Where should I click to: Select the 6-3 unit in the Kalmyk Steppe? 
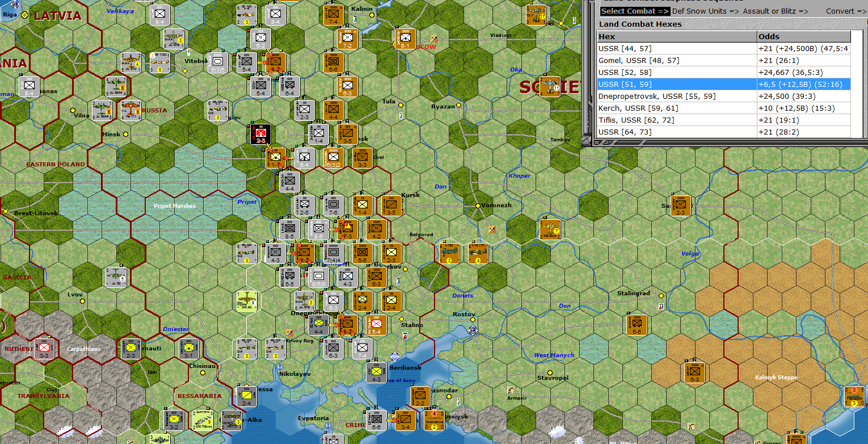693,372
